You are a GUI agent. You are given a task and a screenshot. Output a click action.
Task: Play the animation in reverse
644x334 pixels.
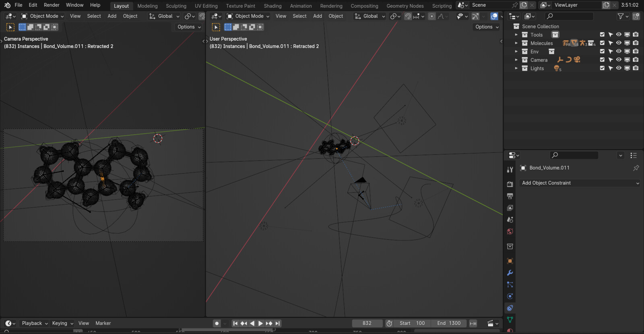tap(252, 323)
